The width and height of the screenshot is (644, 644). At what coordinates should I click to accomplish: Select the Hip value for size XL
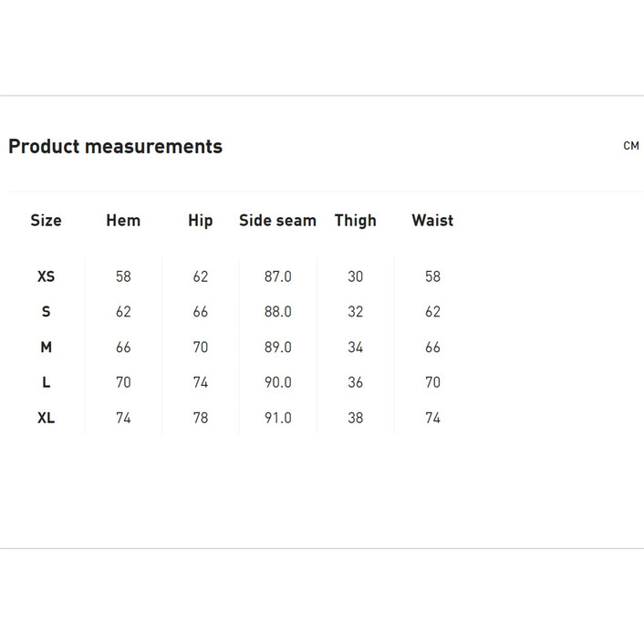[201, 419]
